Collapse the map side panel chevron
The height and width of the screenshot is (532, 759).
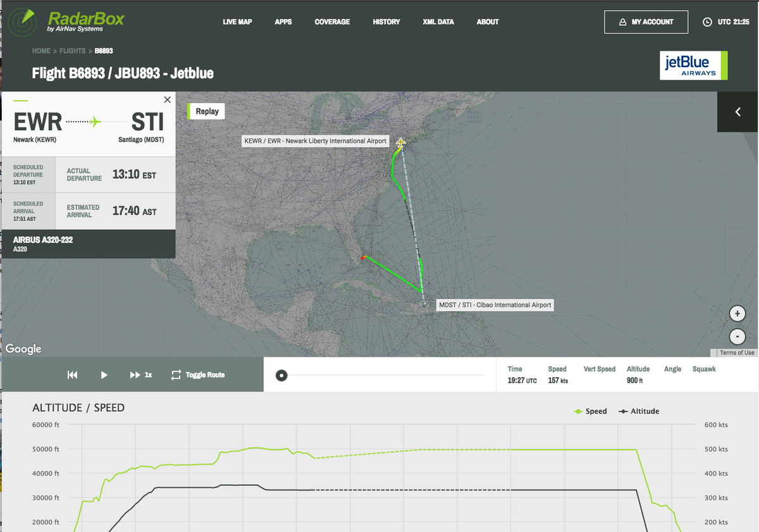[737, 112]
